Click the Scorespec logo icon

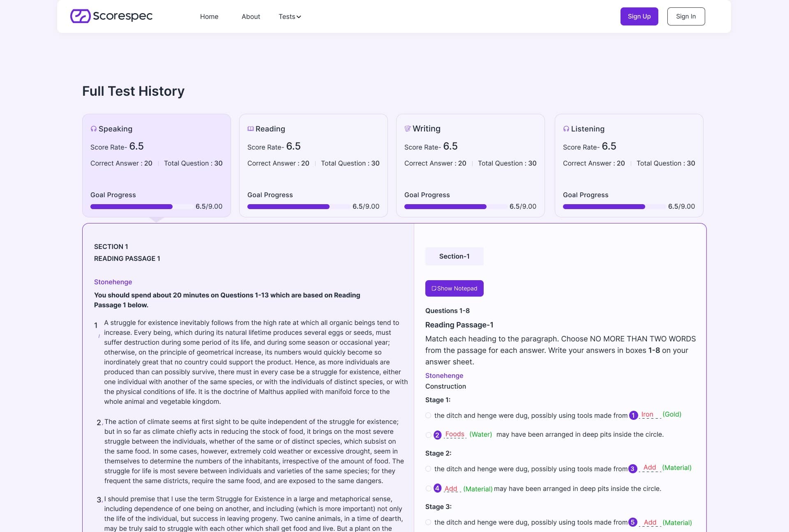point(80,16)
